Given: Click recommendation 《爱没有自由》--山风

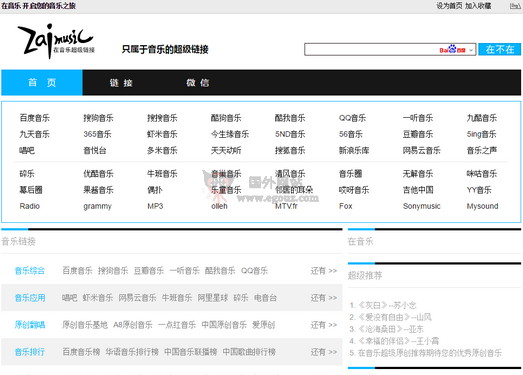Looking at the screenshot, I should pos(394,317).
